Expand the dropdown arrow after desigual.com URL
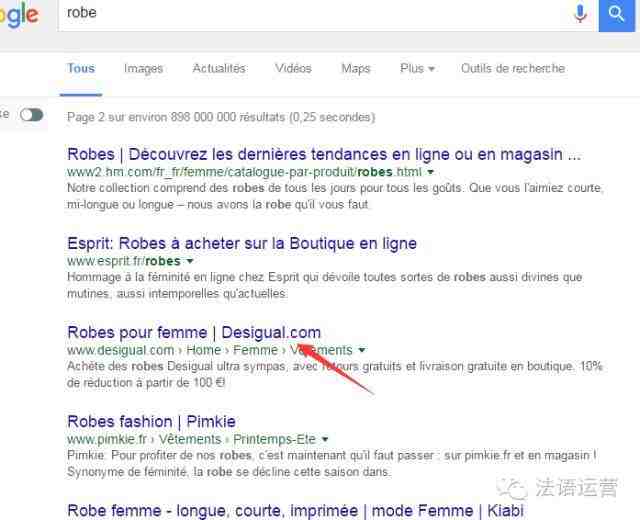 (x=362, y=350)
